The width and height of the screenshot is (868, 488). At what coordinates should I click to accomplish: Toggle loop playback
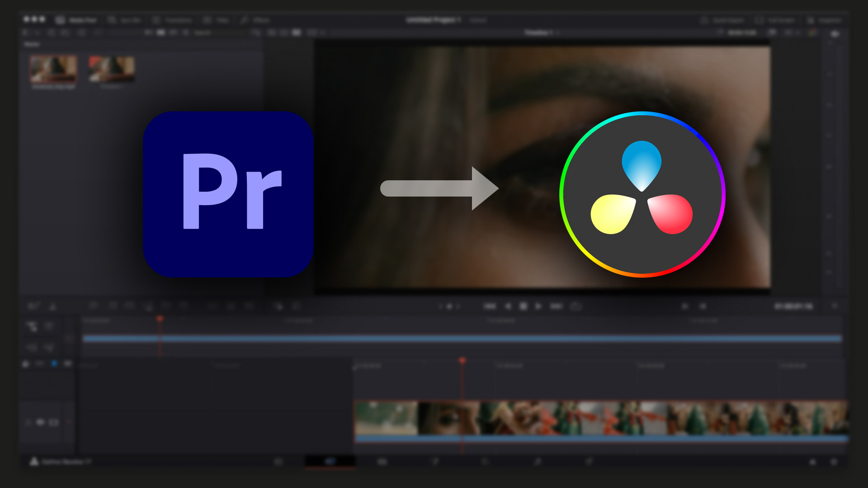[x=576, y=306]
